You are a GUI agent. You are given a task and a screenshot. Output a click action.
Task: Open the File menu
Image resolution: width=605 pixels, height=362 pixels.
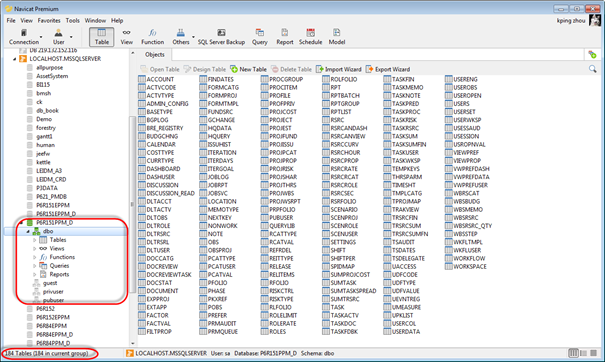pos(11,20)
